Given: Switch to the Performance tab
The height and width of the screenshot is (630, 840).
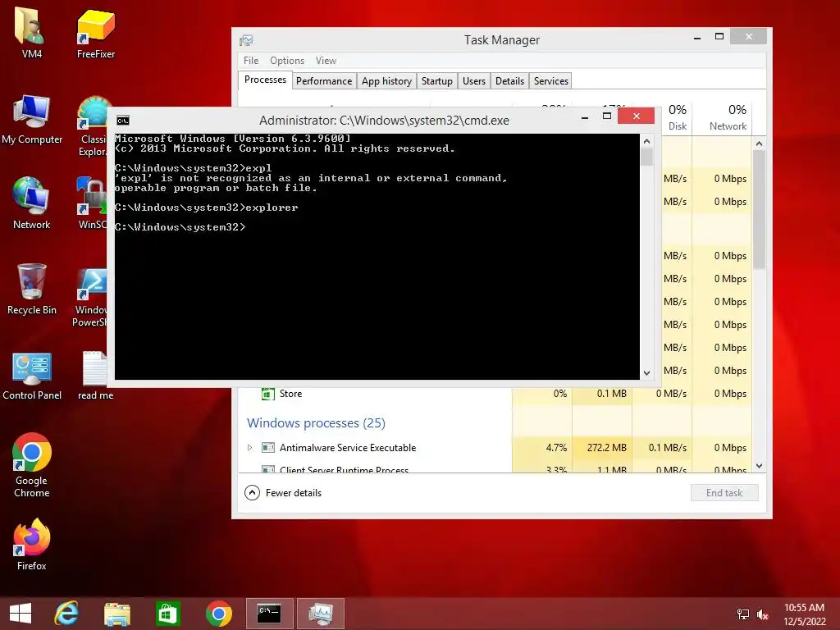Looking at the screenshot, I should pyautogui.click(x=324, y=81).
